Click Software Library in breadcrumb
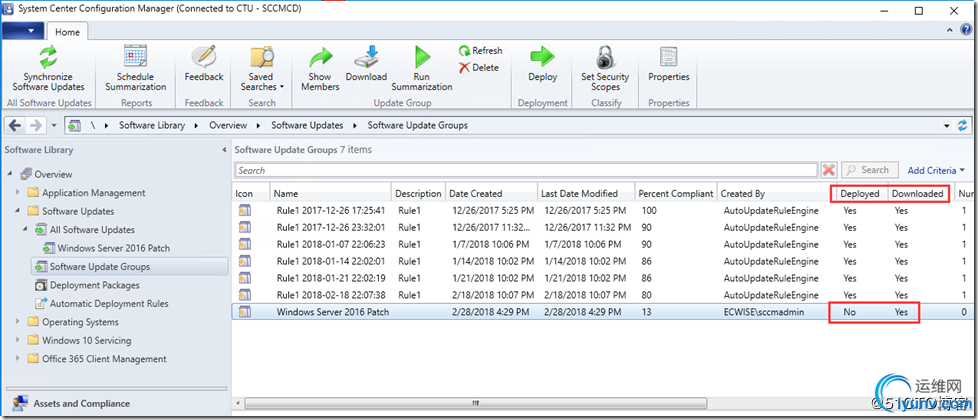This screenshot has height=420, width=978. pyautogui.click(x=152, y=125)
